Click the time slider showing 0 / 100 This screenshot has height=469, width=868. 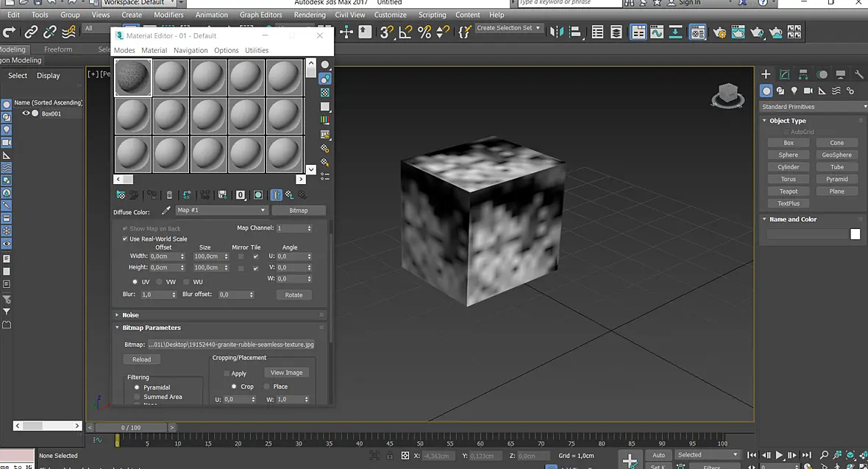pos(131,428)
